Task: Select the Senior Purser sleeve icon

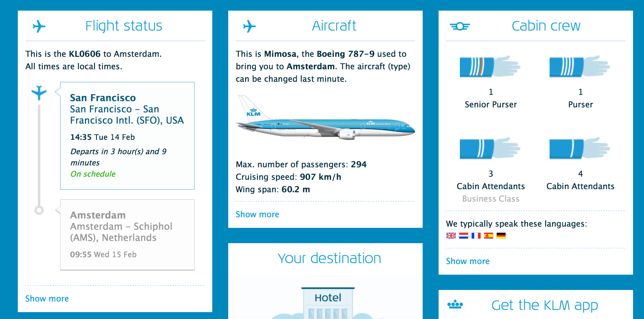Action: [x=490, y=66]
